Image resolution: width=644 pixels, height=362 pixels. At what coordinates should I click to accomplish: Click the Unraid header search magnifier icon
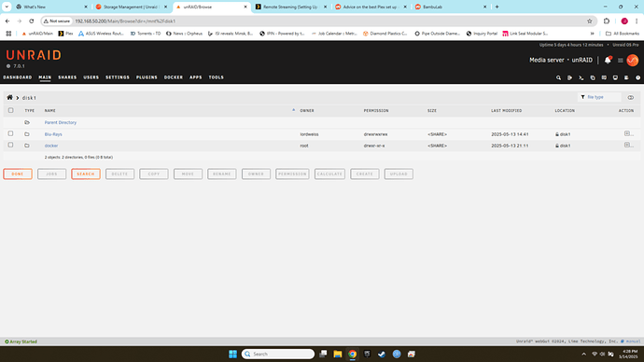tap(558, 77)
